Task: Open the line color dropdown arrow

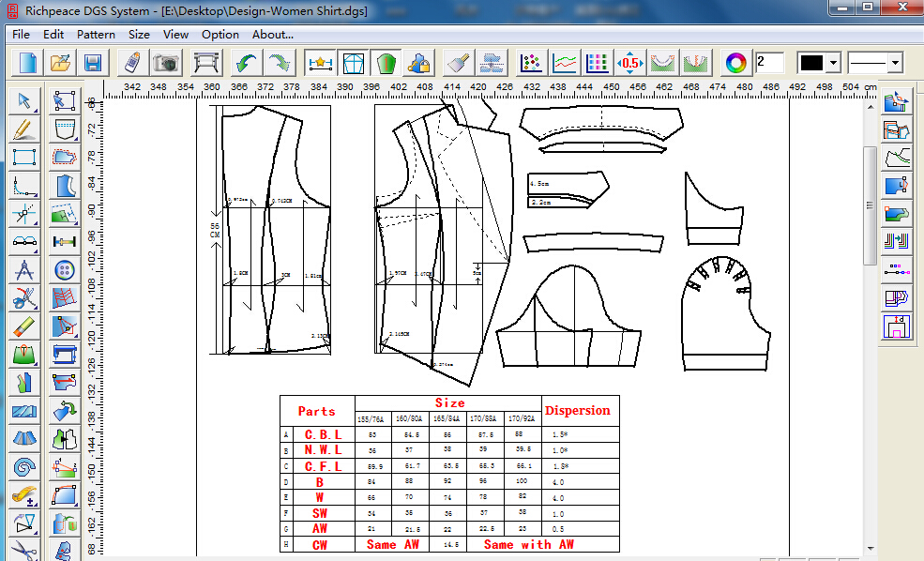Action: coord(833,62)
